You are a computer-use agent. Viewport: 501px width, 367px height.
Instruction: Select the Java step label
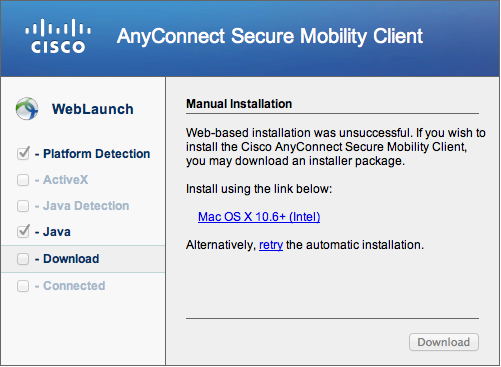[x=57, y=232]
